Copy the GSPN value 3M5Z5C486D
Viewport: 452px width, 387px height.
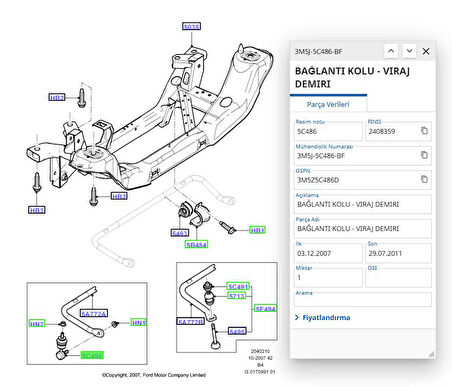[x=424, y=179]
